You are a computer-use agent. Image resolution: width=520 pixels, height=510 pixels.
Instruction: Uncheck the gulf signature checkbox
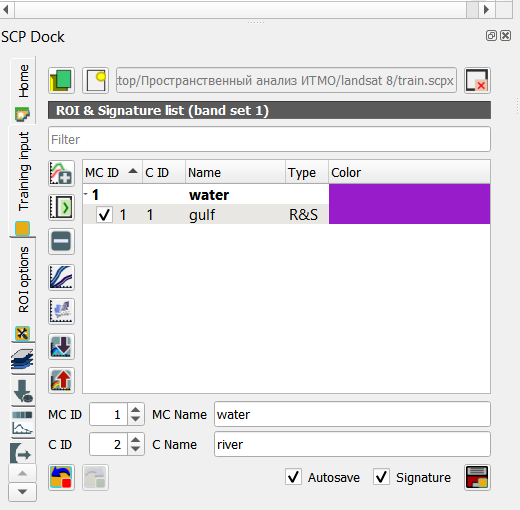point(104,215)
